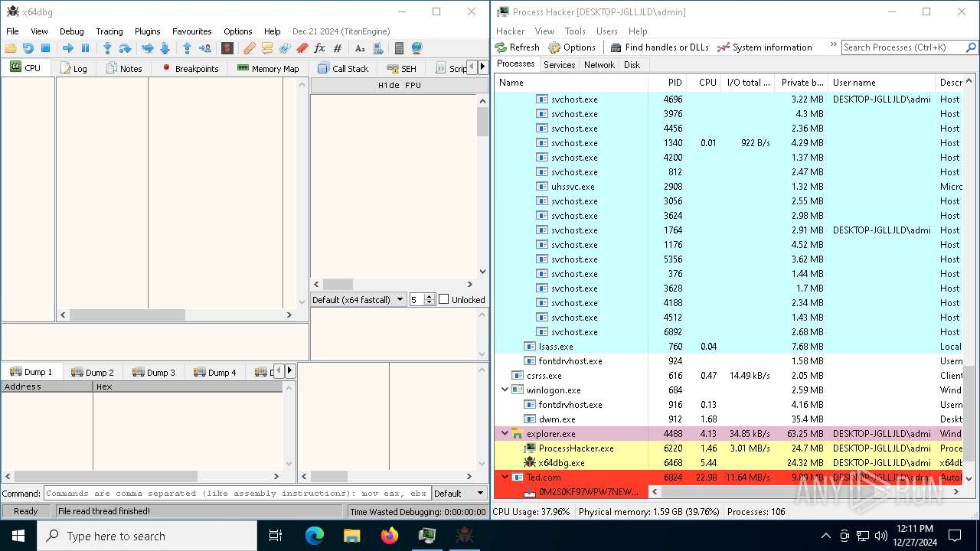Click the Trace over icon in x64dbg
980x551 pixels.
coord(165,48)
